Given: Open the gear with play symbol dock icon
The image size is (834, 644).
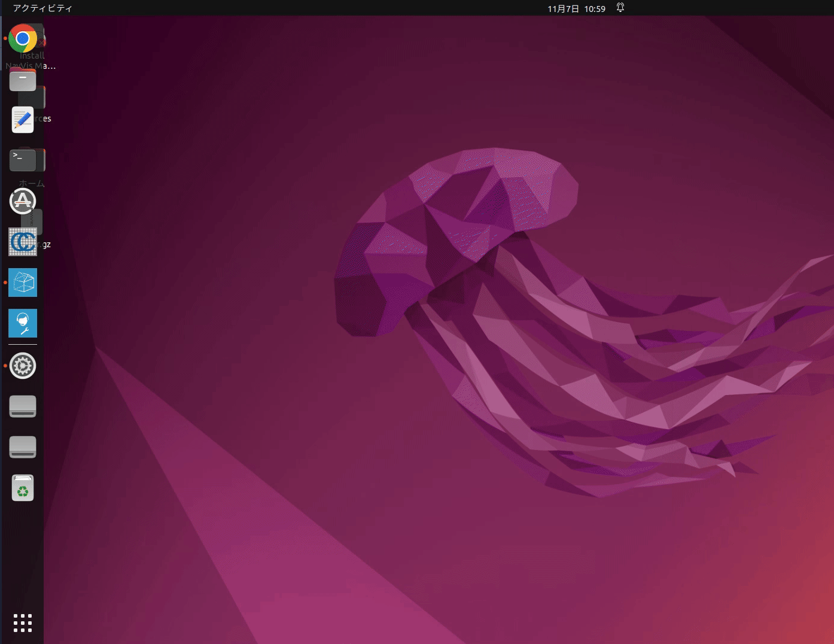Looking at the screenshot, I should pos(23,366).
